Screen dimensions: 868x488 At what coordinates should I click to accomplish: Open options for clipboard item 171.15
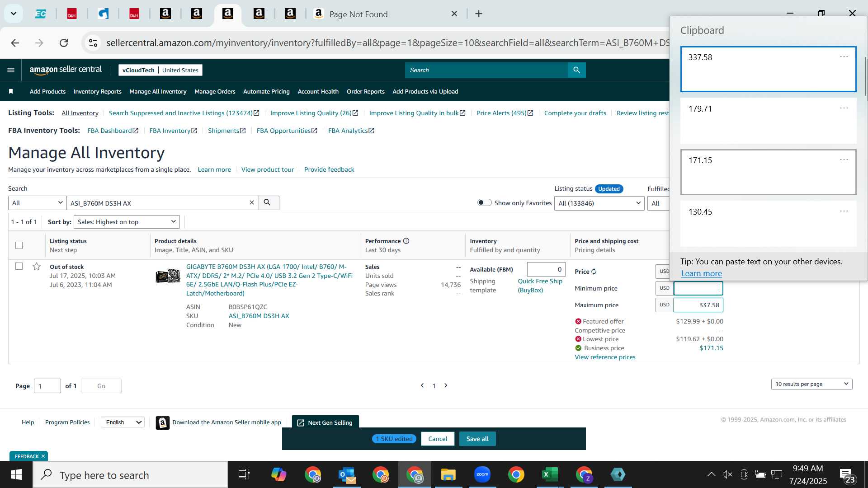click(x=844, y=160)
